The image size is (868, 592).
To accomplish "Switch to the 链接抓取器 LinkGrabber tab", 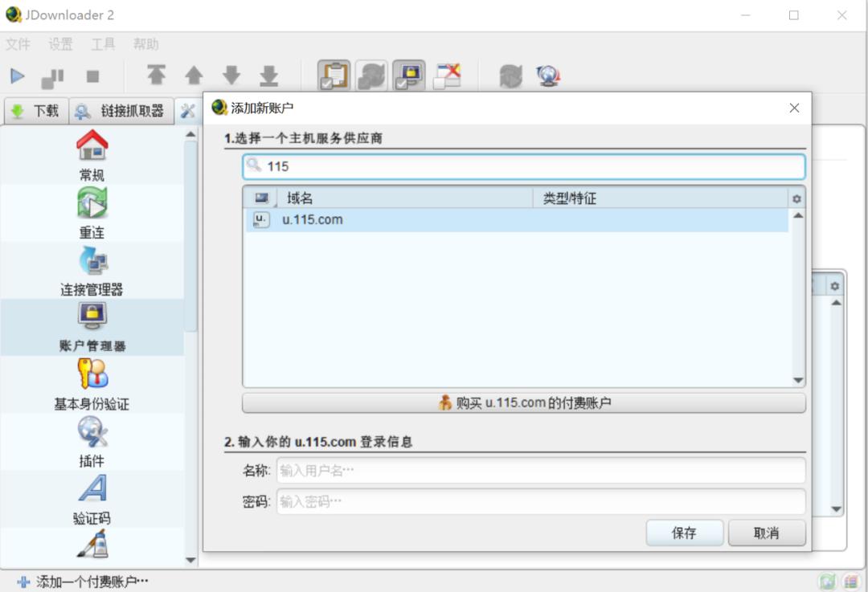I will 119,111.
